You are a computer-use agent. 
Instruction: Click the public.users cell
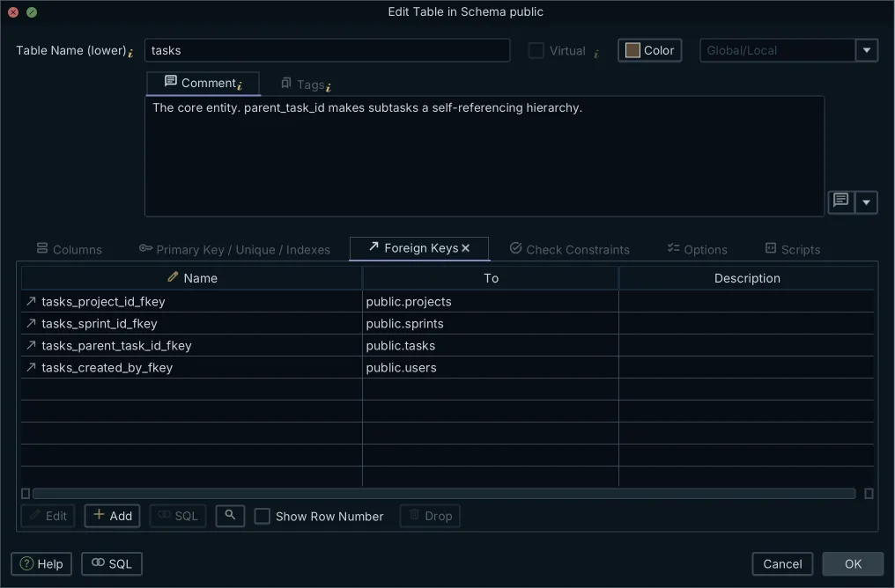(x=491, y=367)
